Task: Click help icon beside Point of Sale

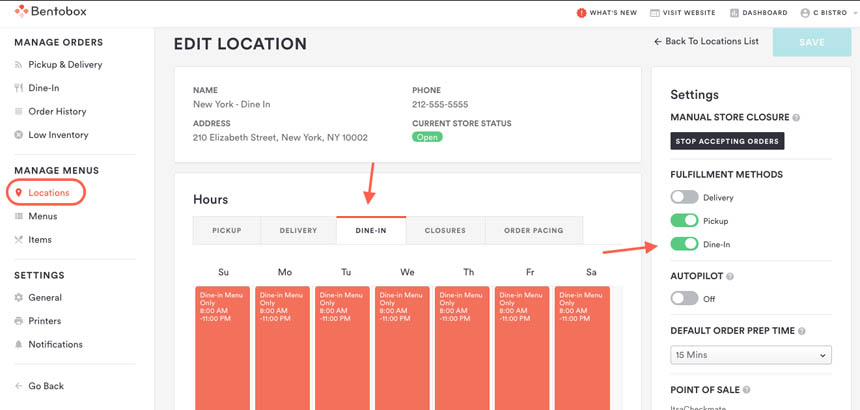Action: [747, 390]
